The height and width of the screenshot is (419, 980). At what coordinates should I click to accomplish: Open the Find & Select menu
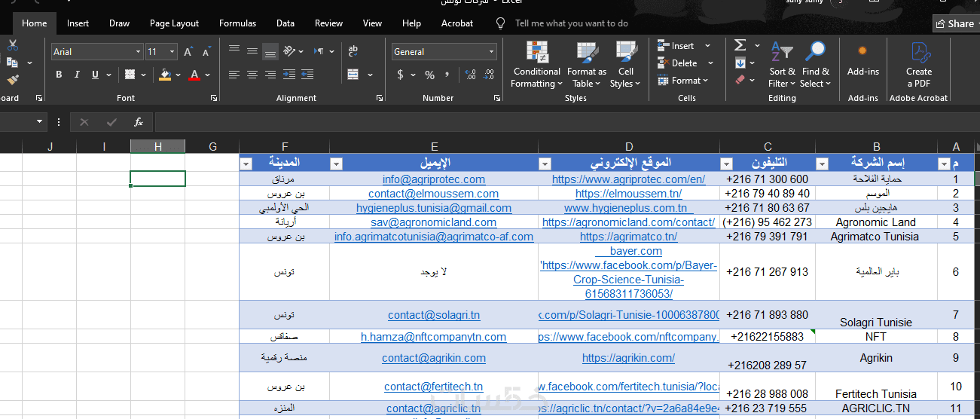pos(815,66)
